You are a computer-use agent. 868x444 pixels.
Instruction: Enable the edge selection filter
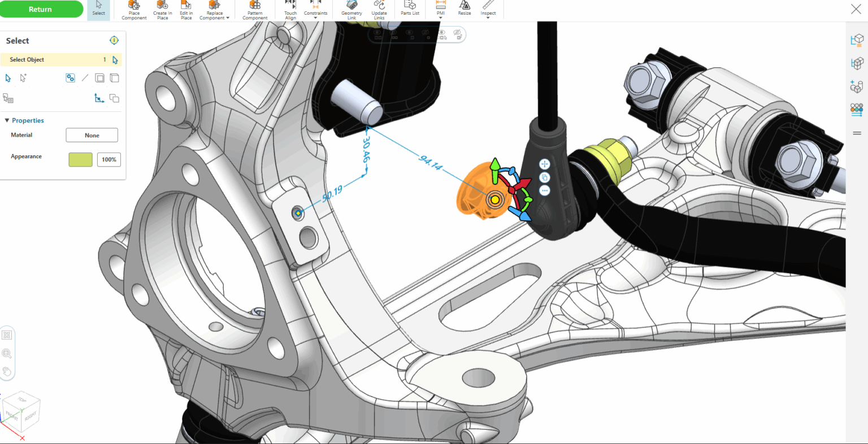pos(84,78)
